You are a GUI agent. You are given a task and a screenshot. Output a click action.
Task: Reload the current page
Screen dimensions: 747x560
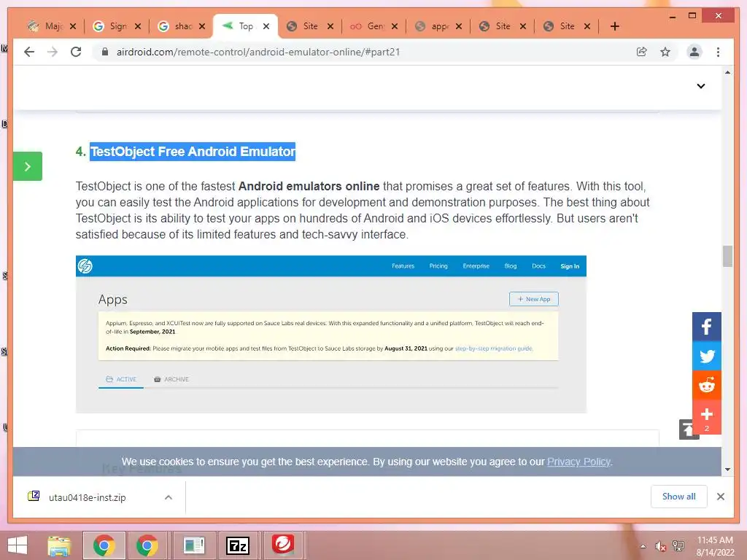(x=76, y=52)
